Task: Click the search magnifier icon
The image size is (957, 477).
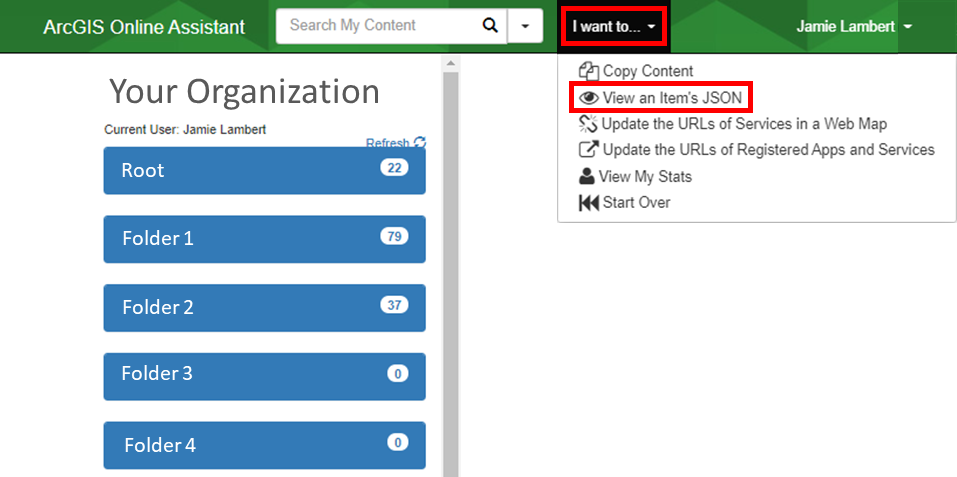Action: coord(490,26)
